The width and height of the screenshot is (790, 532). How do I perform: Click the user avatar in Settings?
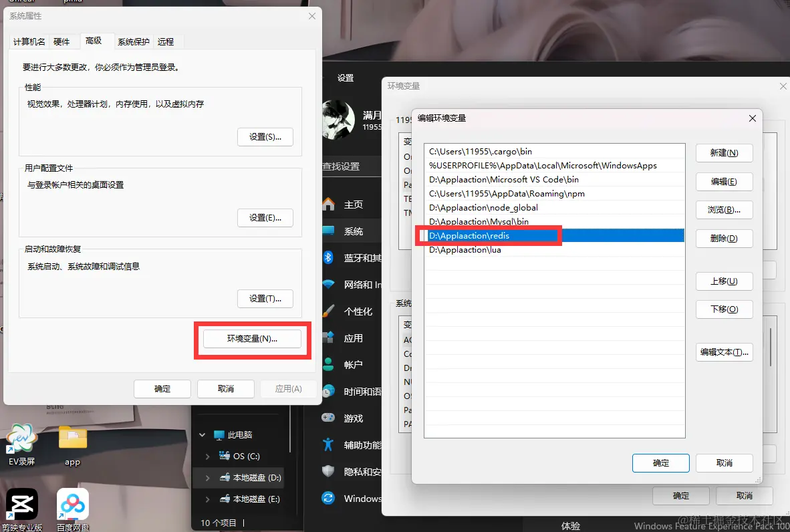pos(339,120)
